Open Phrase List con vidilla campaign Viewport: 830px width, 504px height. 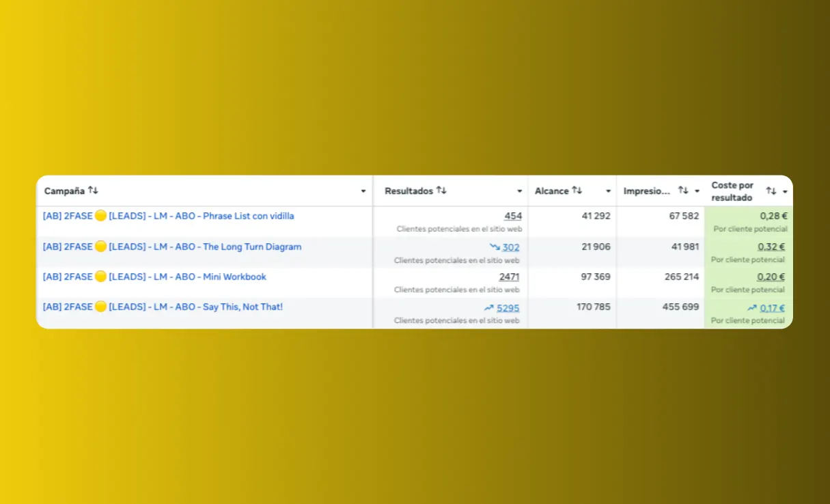click(169, 216)
